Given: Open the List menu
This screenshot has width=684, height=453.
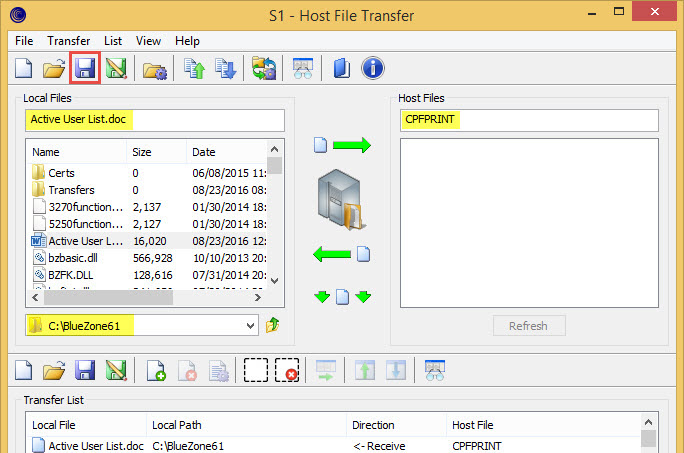Looking at the screenshot, I should click(113, 41).
